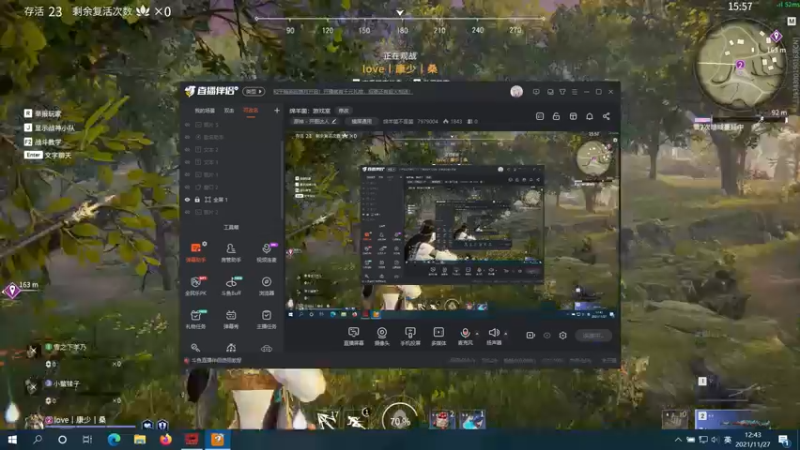Open the Windows Start menu
Viewport: 800px width, 450px height.
click(12, 439)
